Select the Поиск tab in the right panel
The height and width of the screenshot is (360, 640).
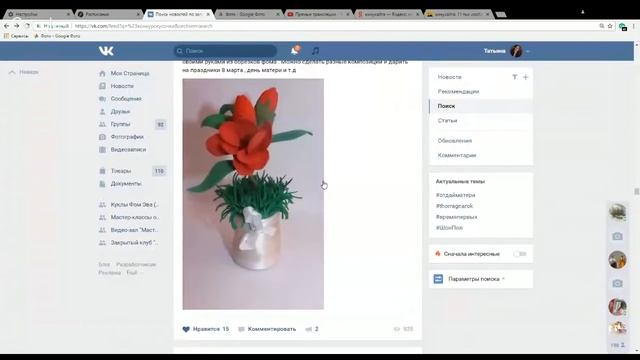(446, 106)
